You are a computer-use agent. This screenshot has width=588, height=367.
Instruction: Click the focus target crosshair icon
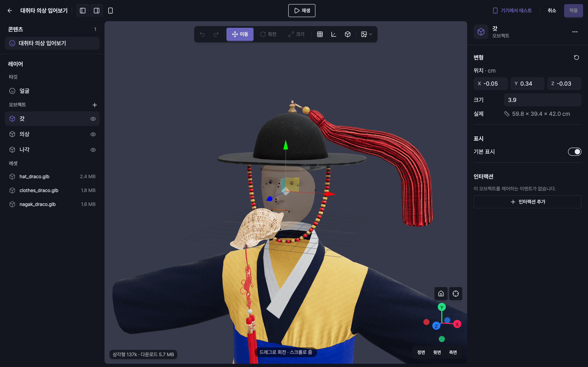(x=455, y=294)
